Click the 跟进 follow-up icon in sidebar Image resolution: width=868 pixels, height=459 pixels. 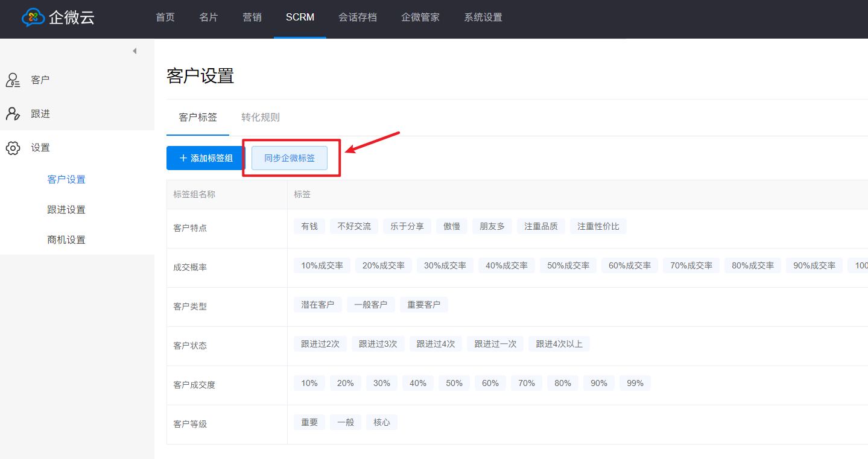13,113
